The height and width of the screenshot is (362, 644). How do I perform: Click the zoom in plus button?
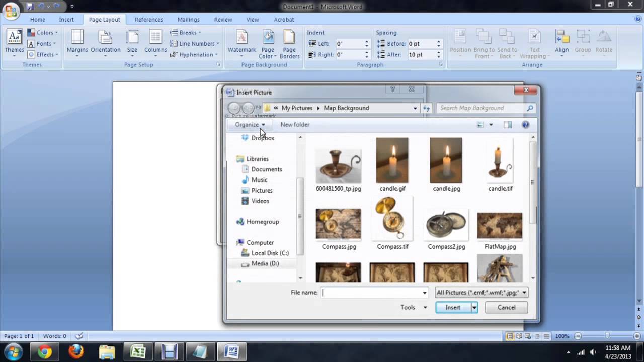point(637,336)
